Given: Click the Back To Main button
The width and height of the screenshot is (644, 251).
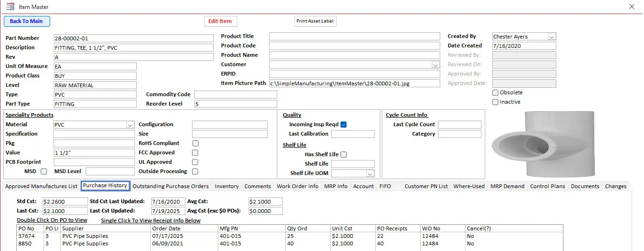Looking at the screenshot, I should 27,21.
